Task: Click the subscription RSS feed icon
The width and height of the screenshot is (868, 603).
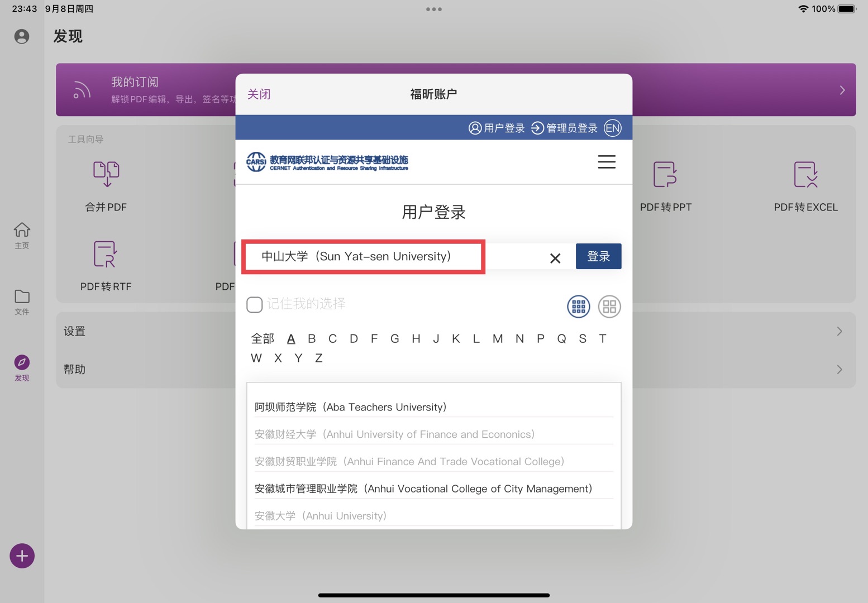Action: 82,90
